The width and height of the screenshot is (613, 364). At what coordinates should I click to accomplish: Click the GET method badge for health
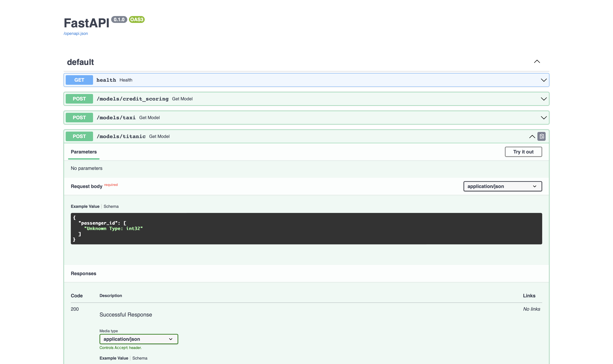pos(79,80)
